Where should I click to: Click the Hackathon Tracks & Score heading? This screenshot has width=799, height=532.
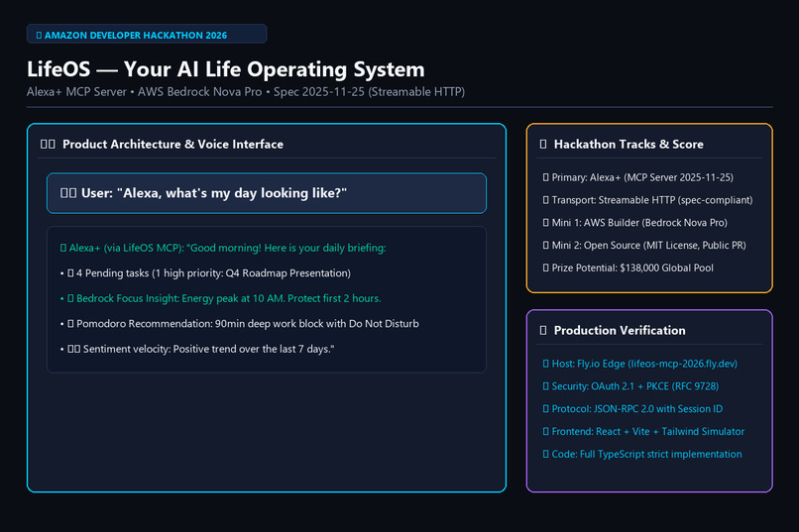pyautogui.click(x=622, y=144)
